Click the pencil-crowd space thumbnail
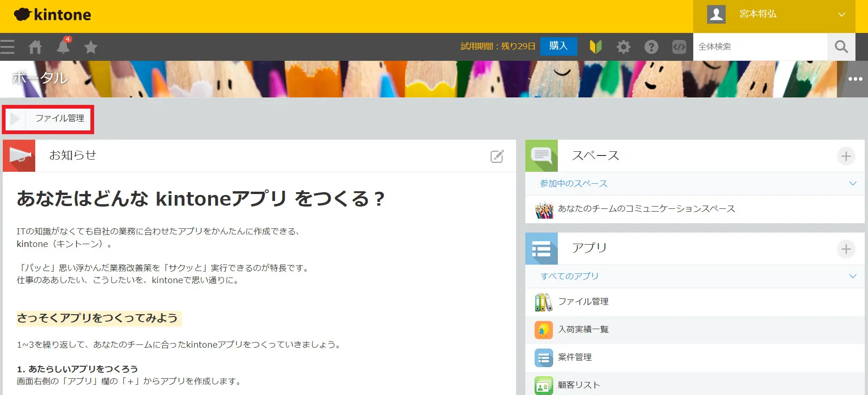The image size is (868, 395). tap(544, 210)
